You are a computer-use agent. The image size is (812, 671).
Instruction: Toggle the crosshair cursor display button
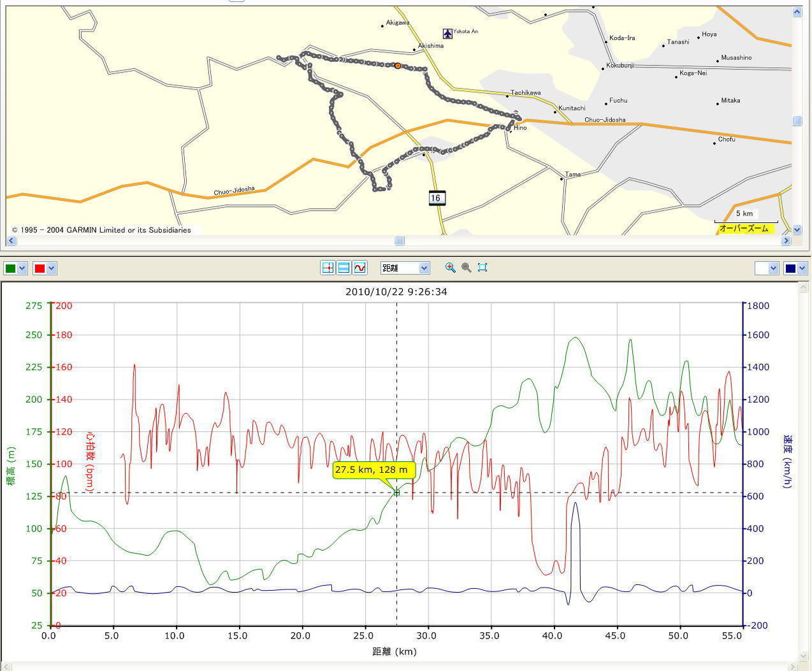pyautogui.click(x=328, y=268)
